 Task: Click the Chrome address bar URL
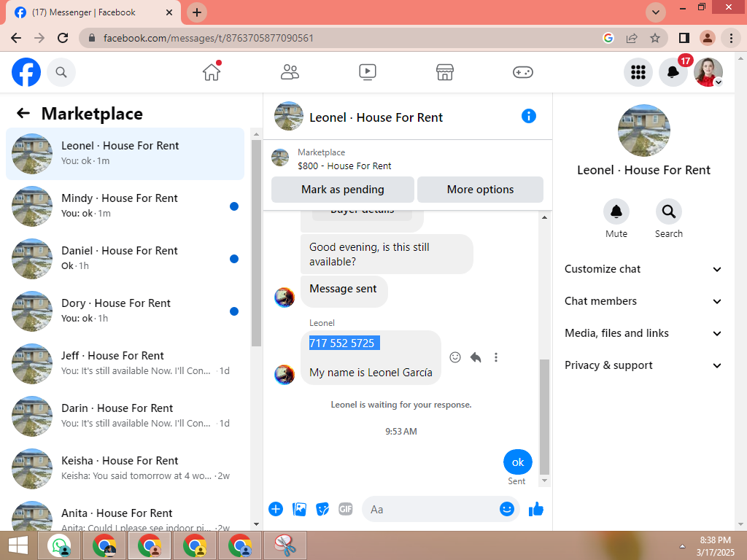tap(208, 38)
